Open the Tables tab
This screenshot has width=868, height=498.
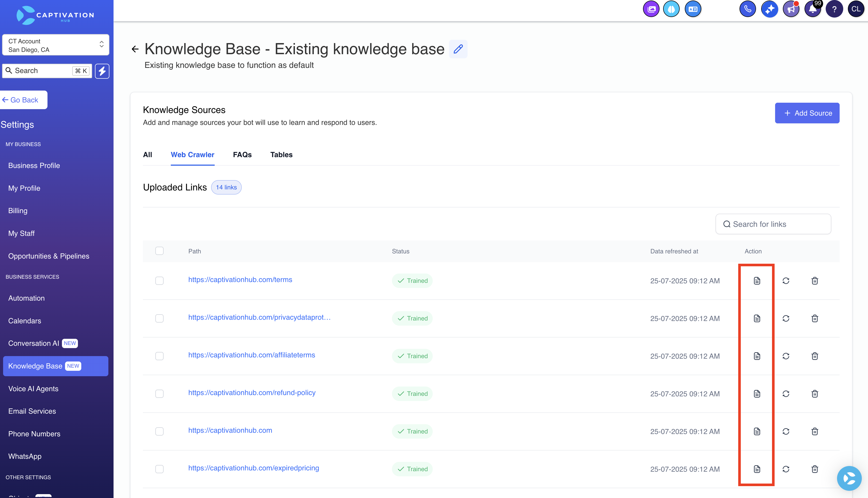point(281,155)
